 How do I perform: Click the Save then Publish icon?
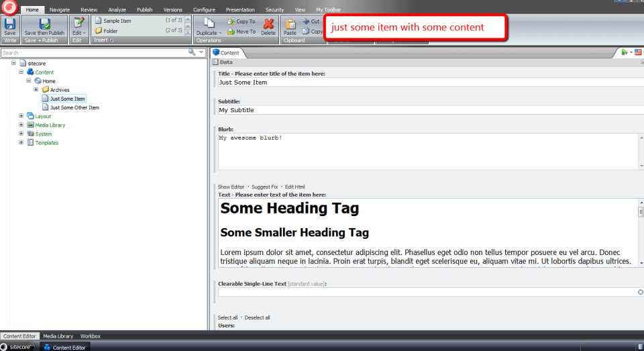[x=44, y=23]
